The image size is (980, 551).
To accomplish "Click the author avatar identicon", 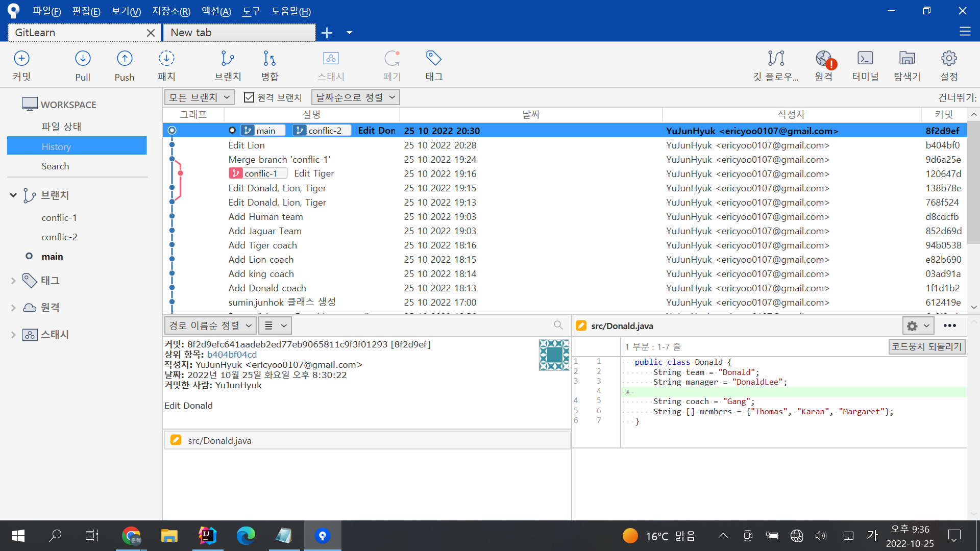I will [x=554, y=355].
